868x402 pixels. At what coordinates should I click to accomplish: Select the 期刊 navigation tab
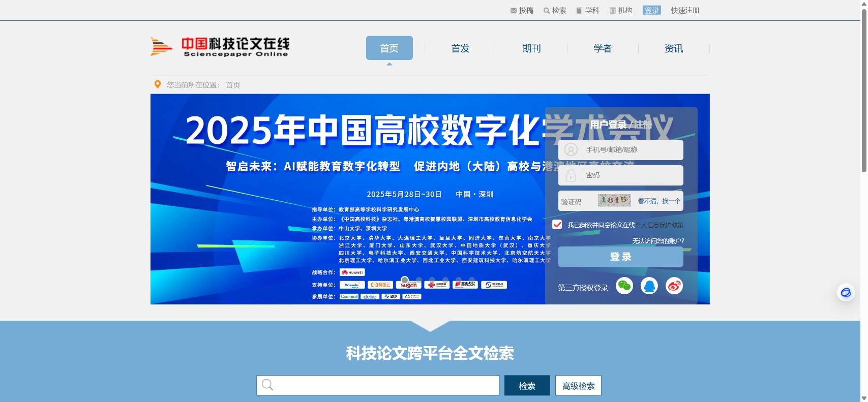pyautogui.click(x=531, y=48)
